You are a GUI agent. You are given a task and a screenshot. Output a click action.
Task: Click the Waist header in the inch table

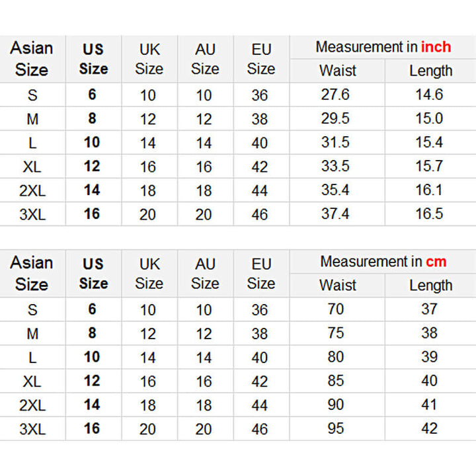click(x=337, y=71)
